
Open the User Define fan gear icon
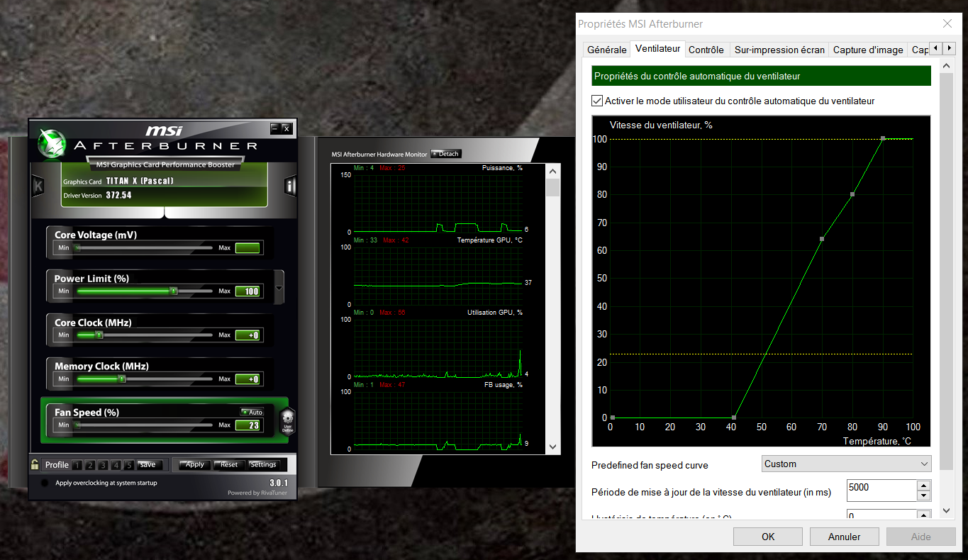(x=287, y=421)
